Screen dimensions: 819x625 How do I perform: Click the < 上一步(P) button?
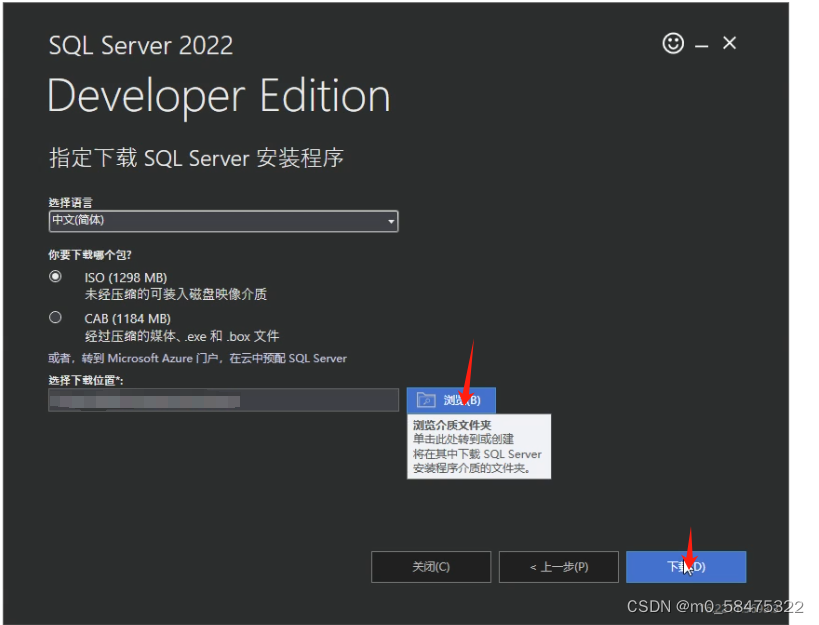pos(558,566)
